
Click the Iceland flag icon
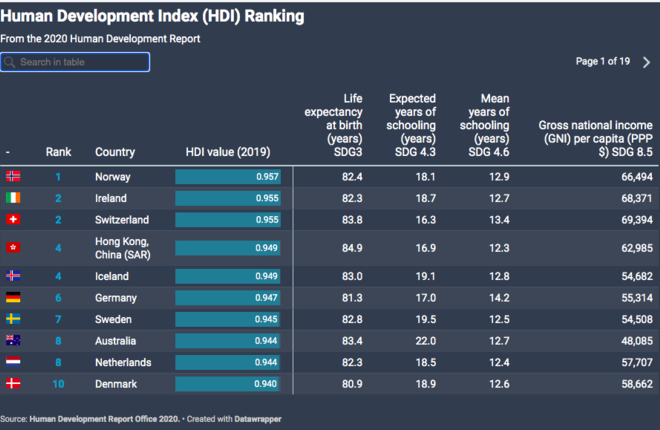click(x=13, y=276)
